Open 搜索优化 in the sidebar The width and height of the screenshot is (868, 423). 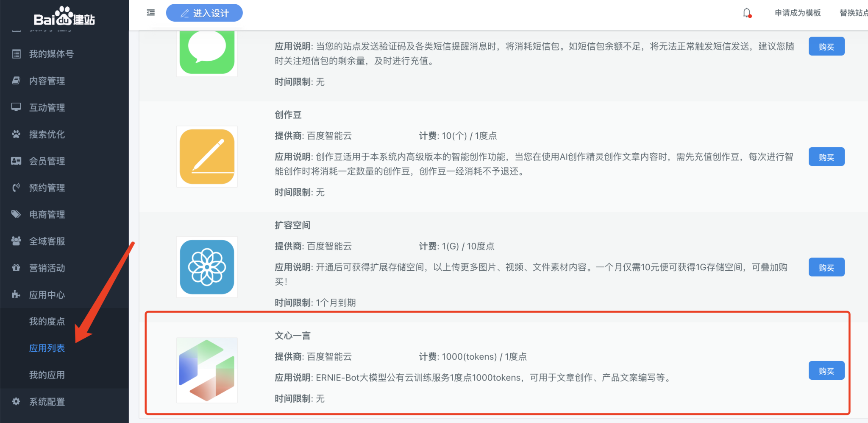coord(47,134)
